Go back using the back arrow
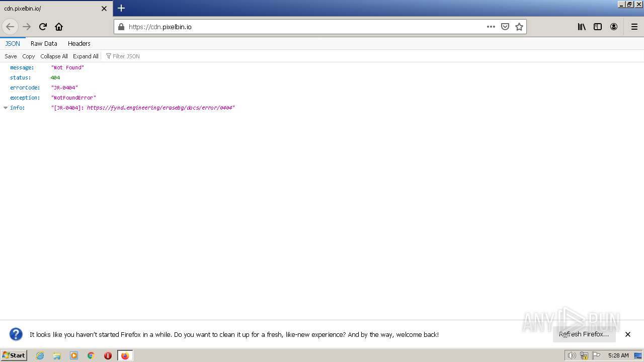Image resolution: width=644 pixels, height=362 pixels. coord(10,27)
